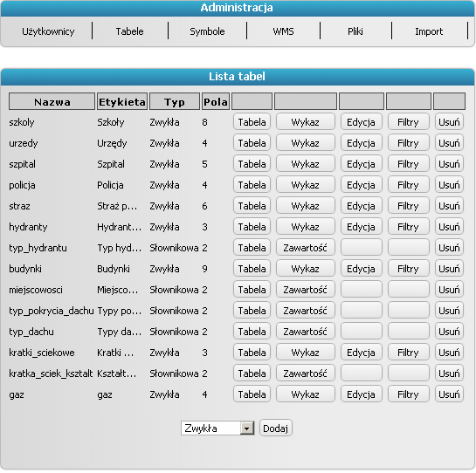Image resolution: width=476 pixels, height=473 pixels.
Task: Open Wykaz for the urzedy table
Action: 306,143
